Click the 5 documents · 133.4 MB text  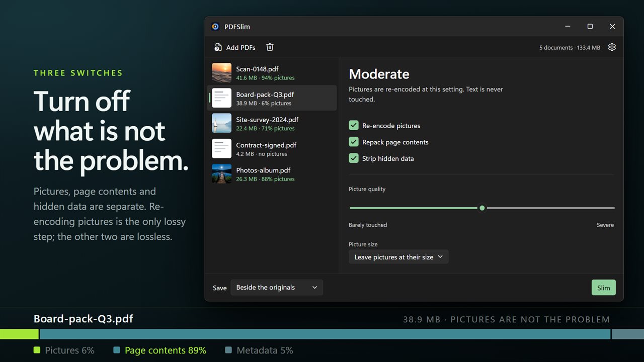click(x=570, y=48)
